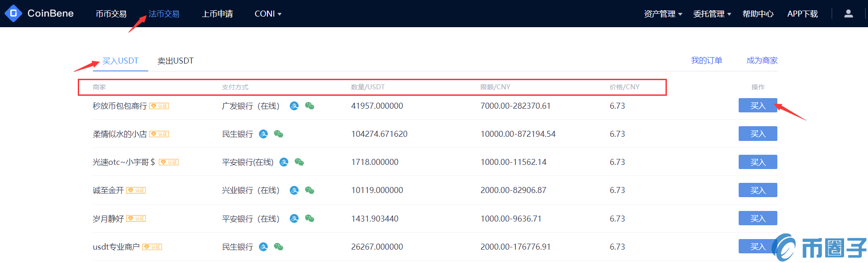Click 认证 badge next to 光速otc~小宇哥 $
This screenshot has height=263, width=868.
click(168, 162)
